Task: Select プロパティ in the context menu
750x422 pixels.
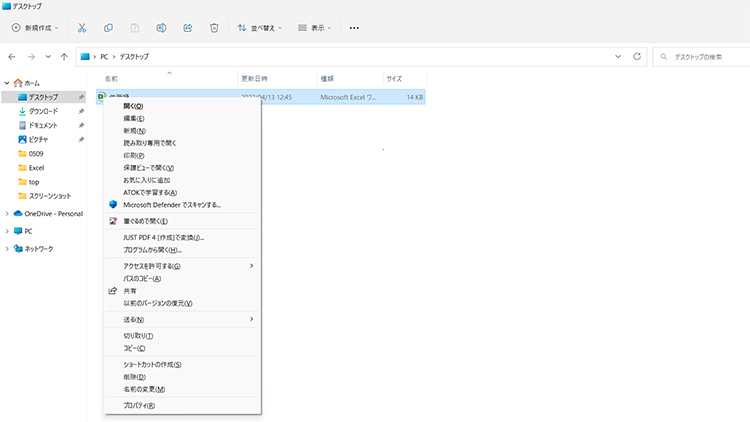Action: coord(139,406)
